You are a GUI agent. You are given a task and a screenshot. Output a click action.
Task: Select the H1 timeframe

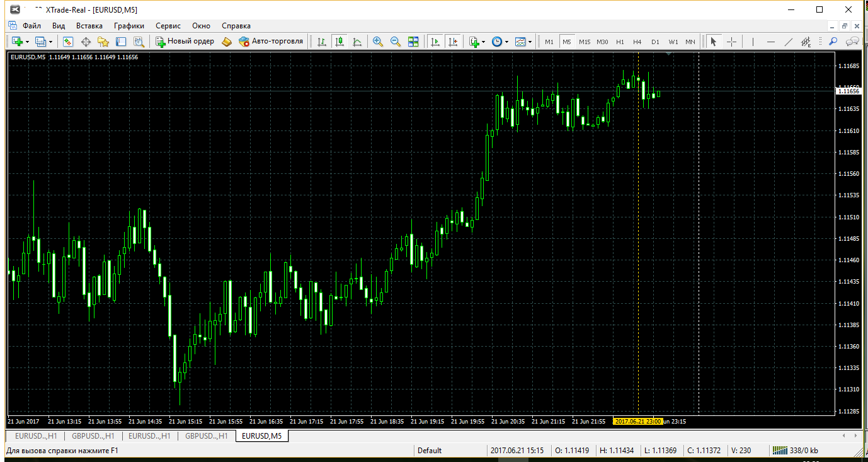point(620,42)
